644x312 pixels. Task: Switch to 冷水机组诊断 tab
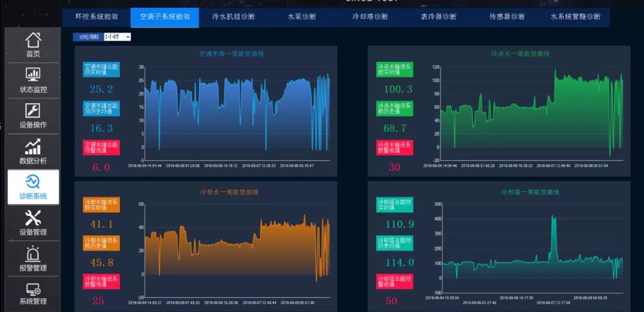[x=233, y=17]
